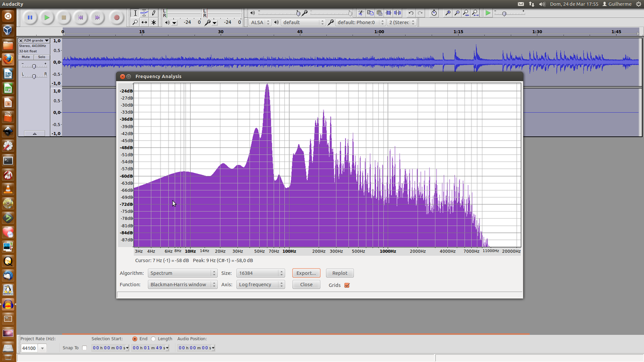The image size is (644, 362).
Task: Open the Files folder in the launcher
Action: [8, 45]
